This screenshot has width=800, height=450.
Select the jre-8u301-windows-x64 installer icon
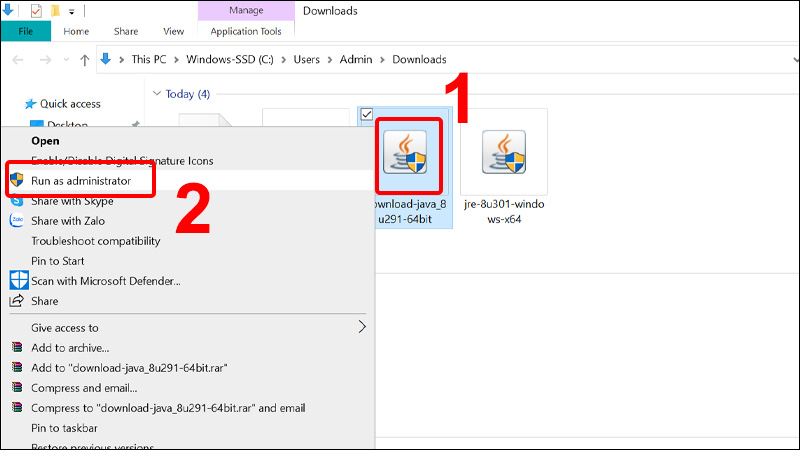[x=504, y=152]
